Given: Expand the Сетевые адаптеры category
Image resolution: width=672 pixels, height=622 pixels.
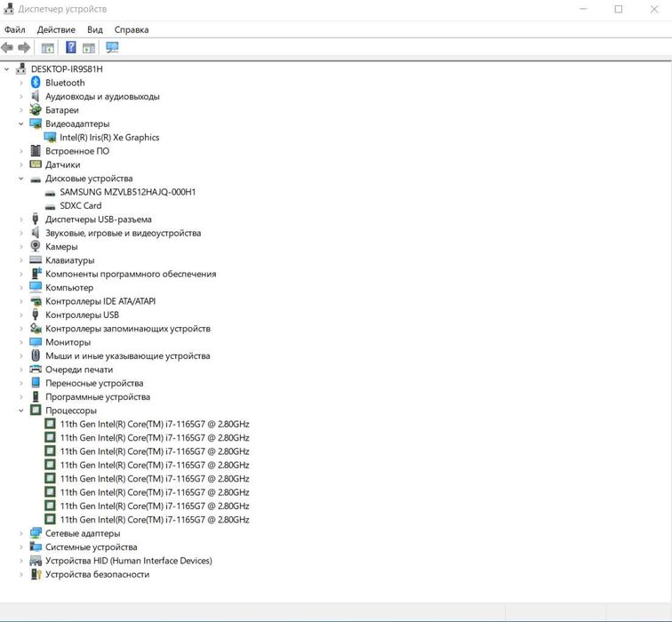Looking at the screenshot, I should (x=21, y=533).
